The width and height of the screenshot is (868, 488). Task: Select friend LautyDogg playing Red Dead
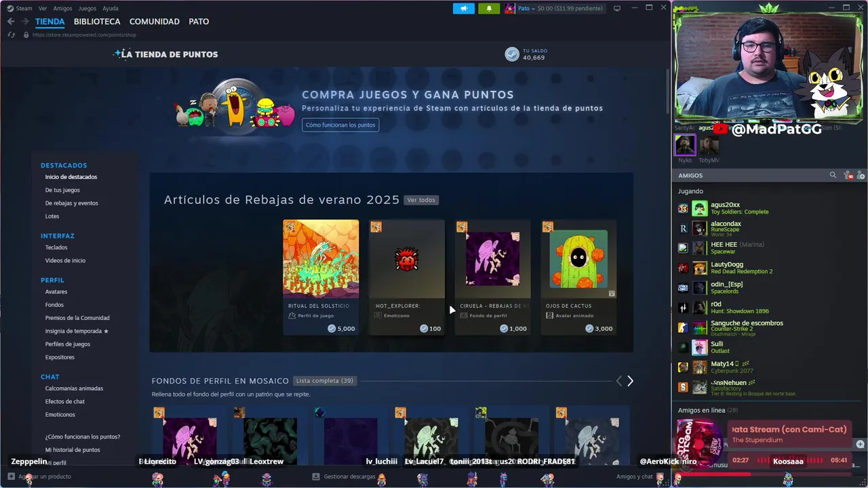tap(770, 268)
